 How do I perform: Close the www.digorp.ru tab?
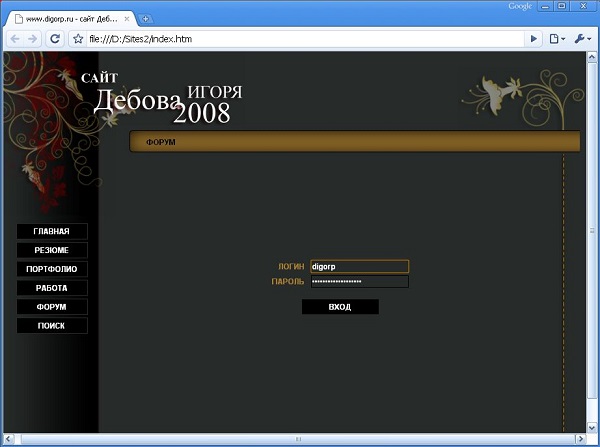click(127, 18)
